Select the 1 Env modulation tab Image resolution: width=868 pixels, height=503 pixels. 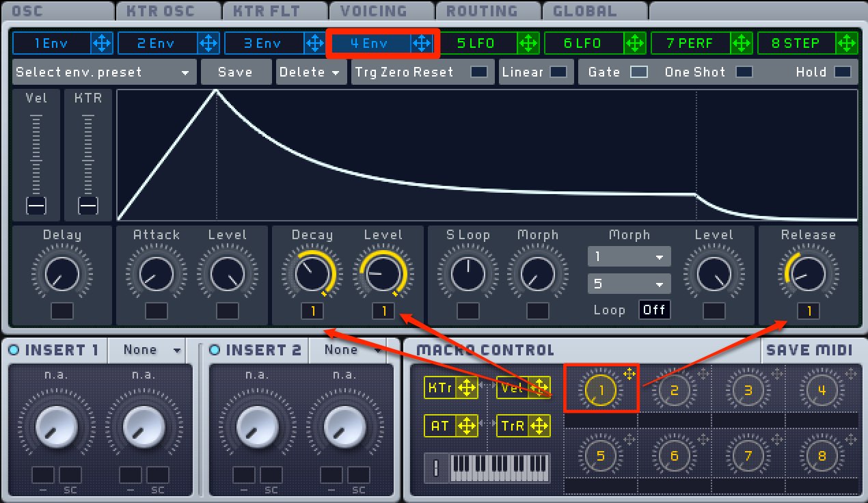(x=52, y=44)
